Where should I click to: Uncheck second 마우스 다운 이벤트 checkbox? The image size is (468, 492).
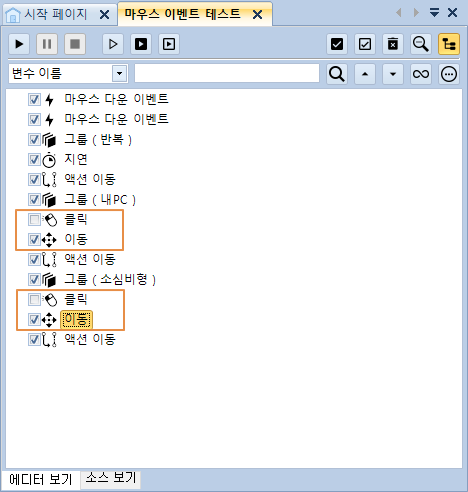pyautogui.click(x=34, y=119)
